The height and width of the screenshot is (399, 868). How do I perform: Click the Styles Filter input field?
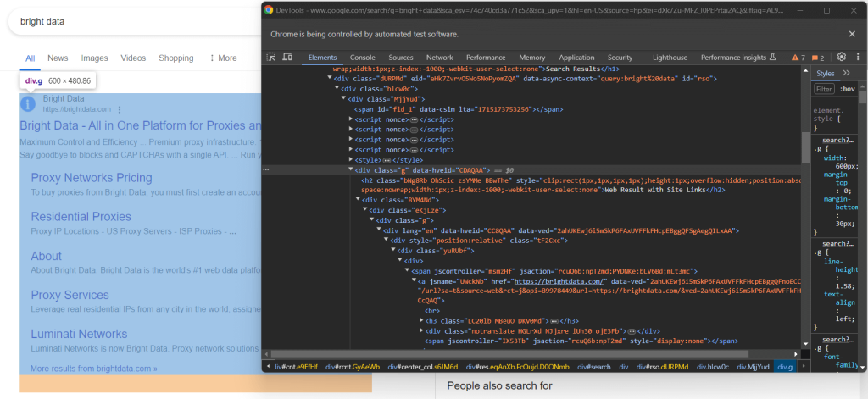(824, 88)
